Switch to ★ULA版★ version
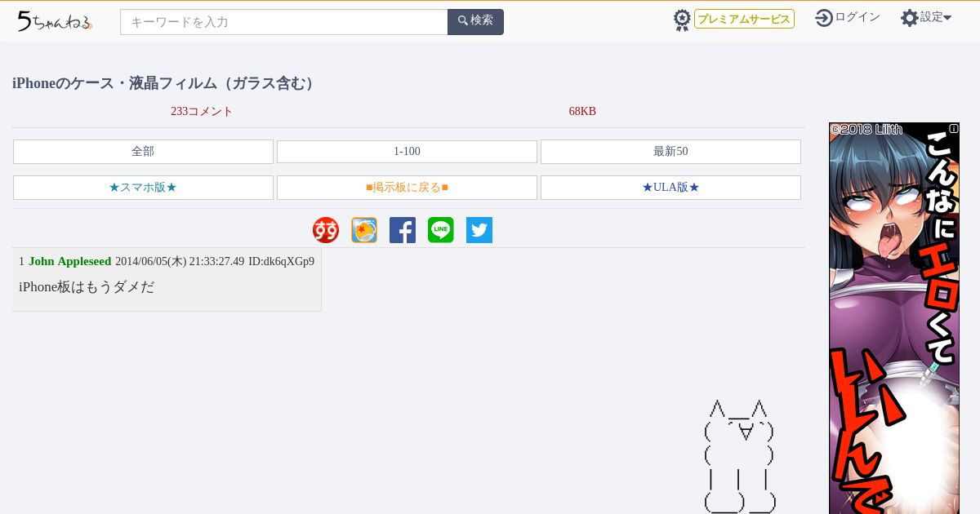Image resolution: width=980 pixels, height=514 pixels. pyautogui.click(x=670, y=188)
